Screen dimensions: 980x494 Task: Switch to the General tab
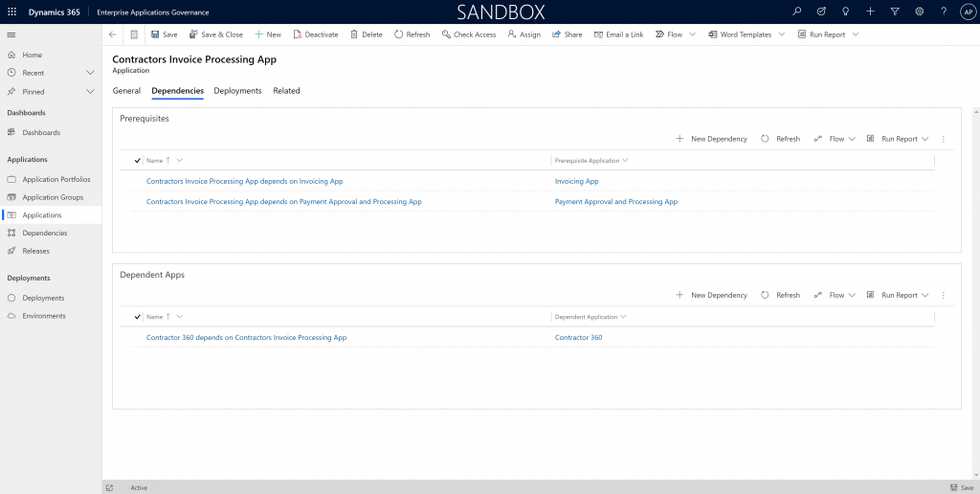click(126, 91)
